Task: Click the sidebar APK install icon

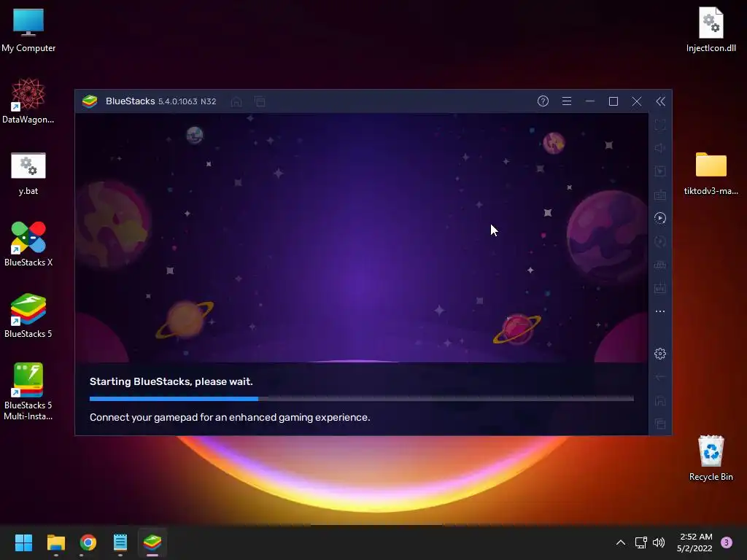Action: (659, 288)
